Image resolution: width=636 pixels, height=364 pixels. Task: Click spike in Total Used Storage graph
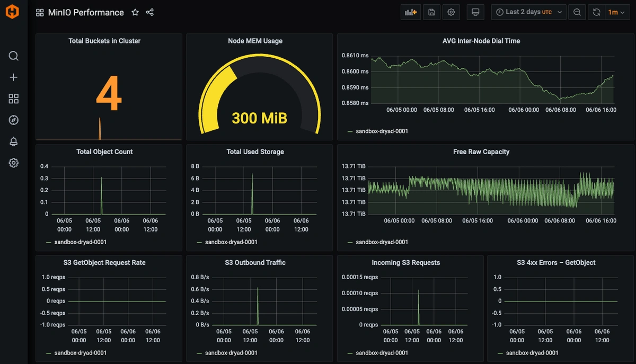pyautogui.click(x=252, y=194)
